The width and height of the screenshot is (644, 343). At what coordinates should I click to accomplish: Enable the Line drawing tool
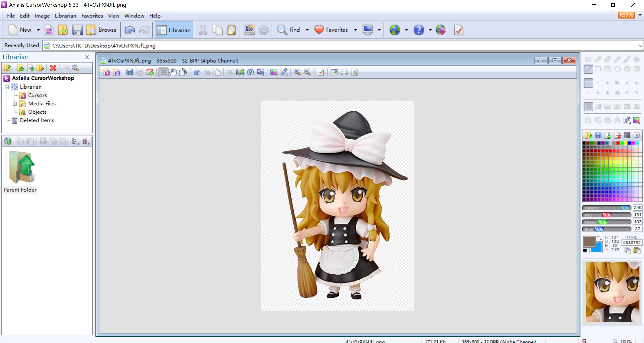[x=588, y=69]
